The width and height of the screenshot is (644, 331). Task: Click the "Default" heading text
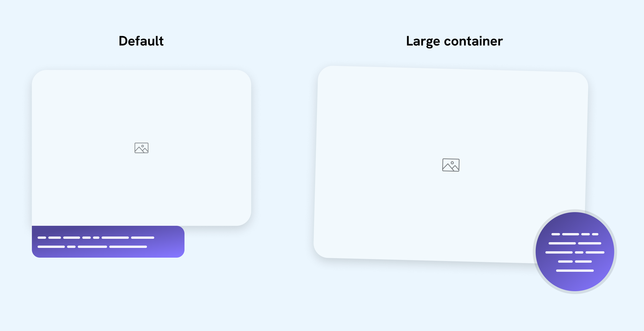coord(141,41)
